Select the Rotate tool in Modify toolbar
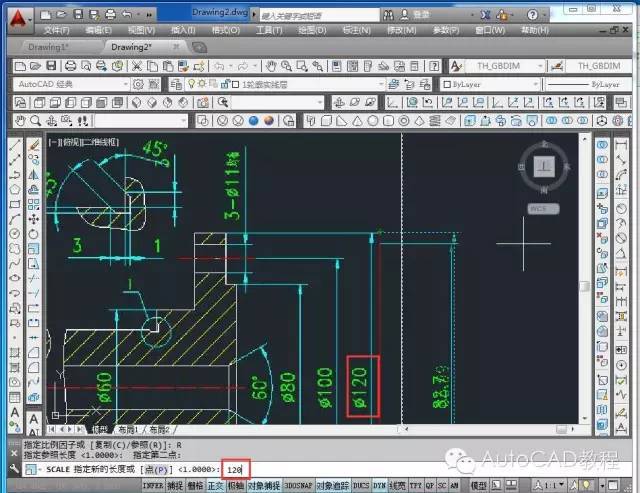 pos(33,234)
